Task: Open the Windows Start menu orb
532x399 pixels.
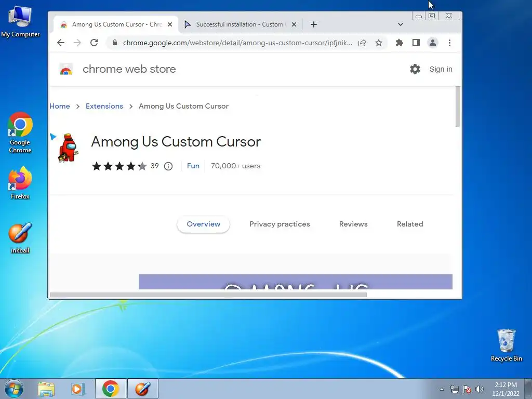Action: 14,389
